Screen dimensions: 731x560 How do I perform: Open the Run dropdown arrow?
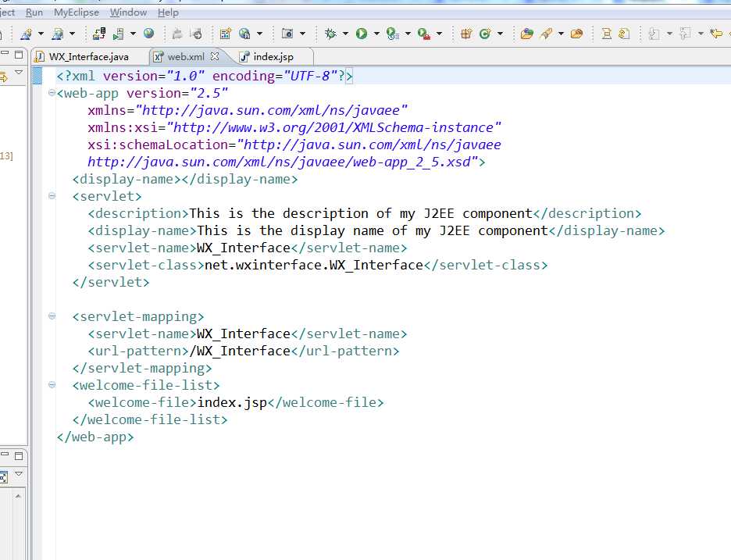pyautogui.click(x=376, y=34)
